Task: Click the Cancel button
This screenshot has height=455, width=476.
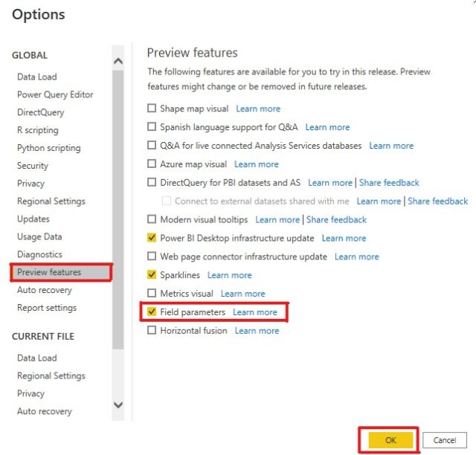Action: click(445, 440)
